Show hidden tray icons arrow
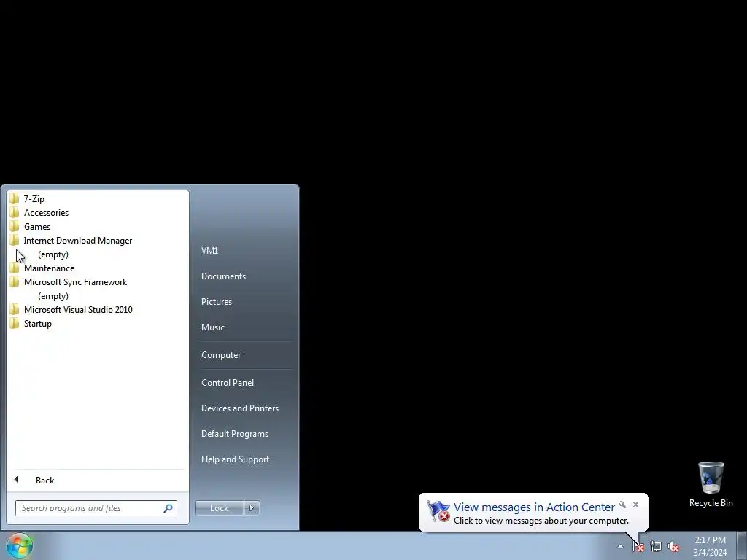 (620, 546)
